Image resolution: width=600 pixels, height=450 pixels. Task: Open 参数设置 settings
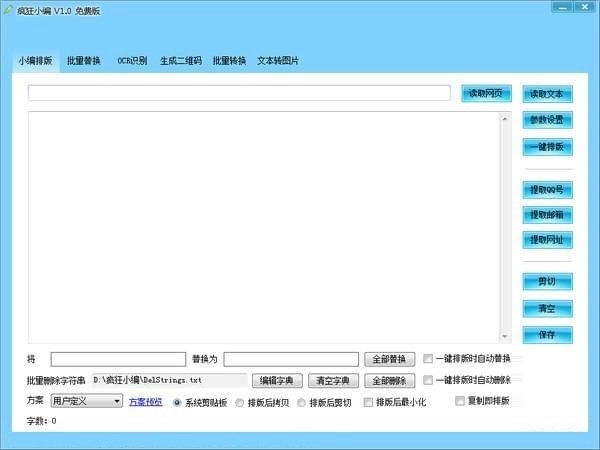click(x=547, y=120)
